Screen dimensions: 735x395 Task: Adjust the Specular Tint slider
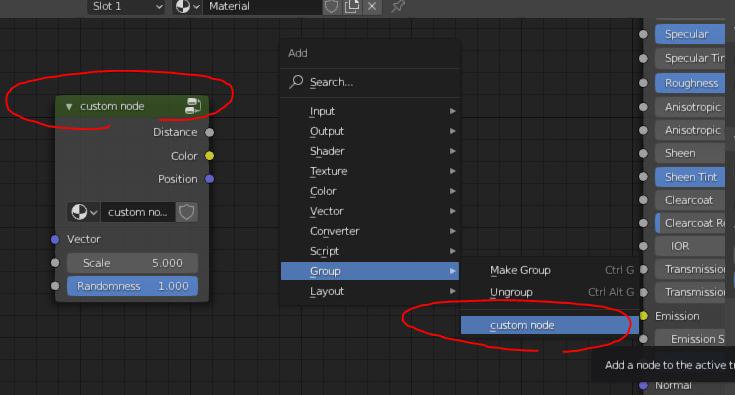690,58
